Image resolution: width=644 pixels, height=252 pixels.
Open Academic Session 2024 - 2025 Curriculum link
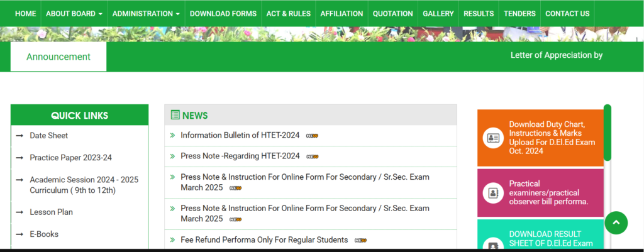(84, 185)
